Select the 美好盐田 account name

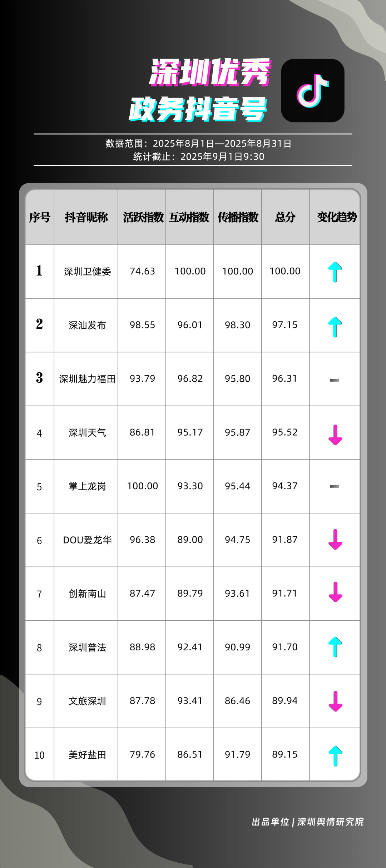click(87, 755)
